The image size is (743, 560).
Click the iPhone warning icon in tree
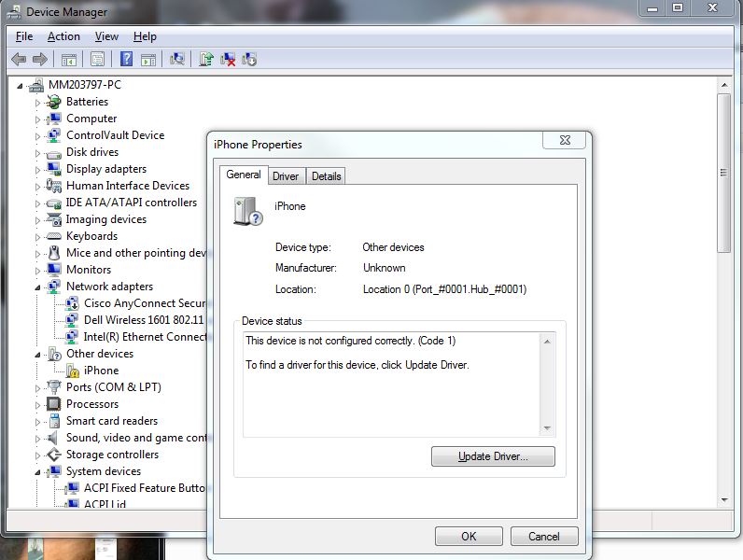pos(72,371)
